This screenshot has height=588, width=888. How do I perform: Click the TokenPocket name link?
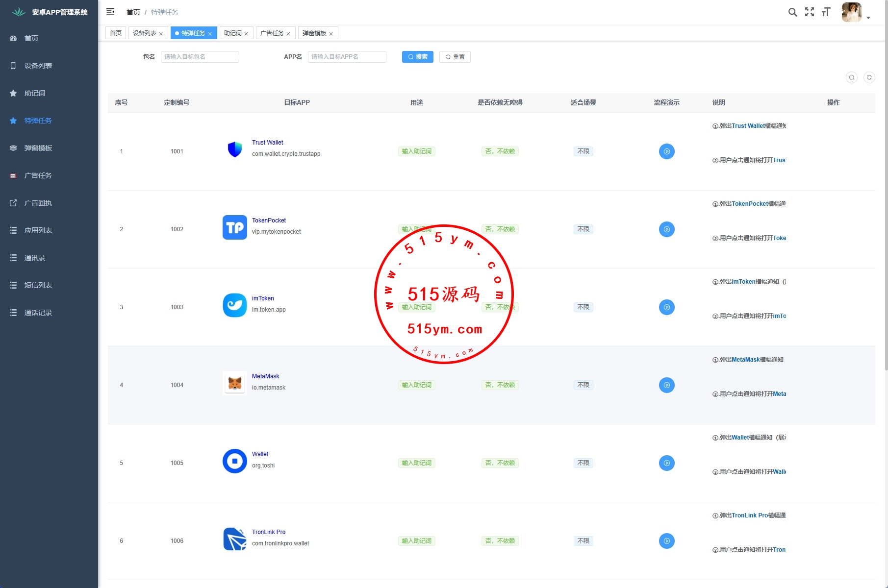coord(269,220)
